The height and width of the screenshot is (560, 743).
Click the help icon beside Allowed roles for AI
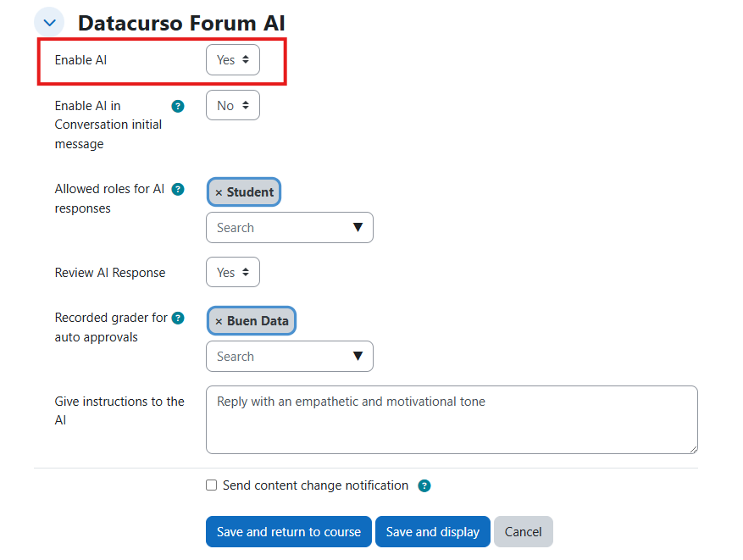point(177,190)
